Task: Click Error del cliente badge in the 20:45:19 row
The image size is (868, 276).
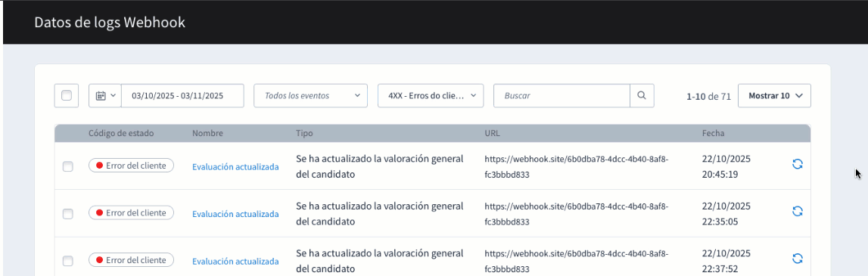Action: click(x=131, y=166)
